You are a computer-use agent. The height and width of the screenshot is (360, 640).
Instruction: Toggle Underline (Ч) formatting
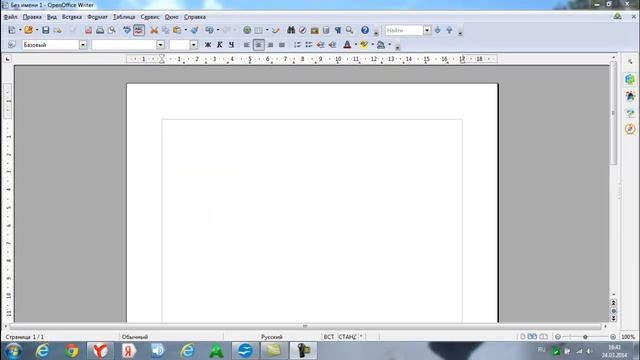click(231, 45)
